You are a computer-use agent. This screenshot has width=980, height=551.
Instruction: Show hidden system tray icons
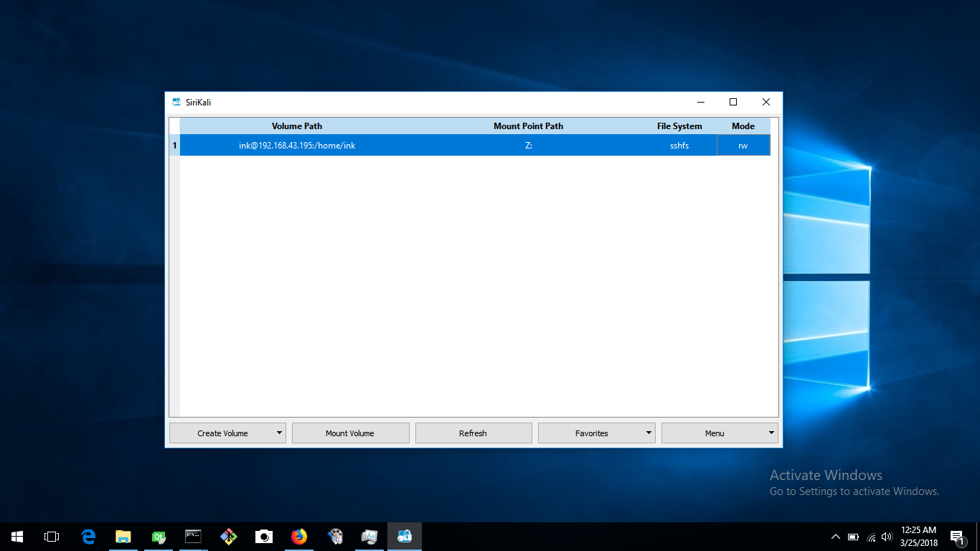coord(835,537)
